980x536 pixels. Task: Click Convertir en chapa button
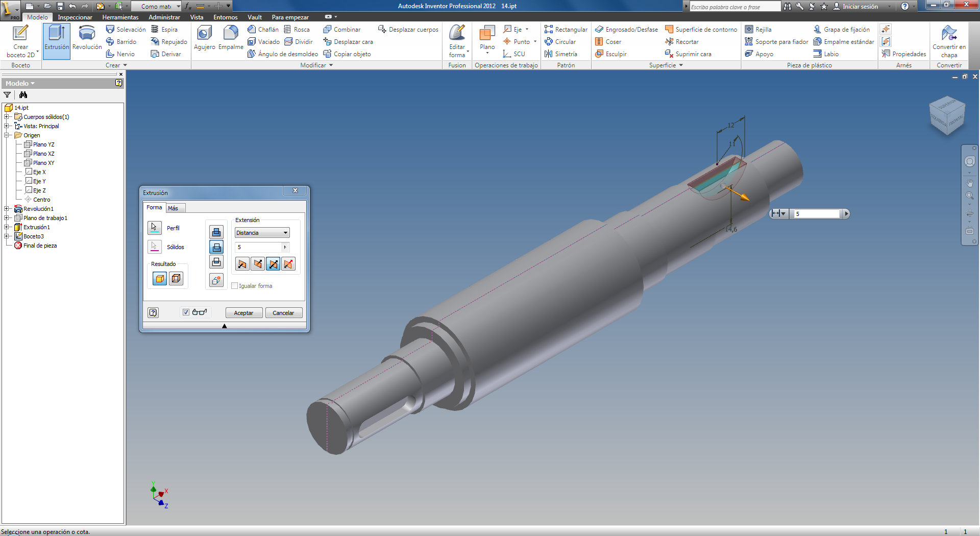(949, 41)
